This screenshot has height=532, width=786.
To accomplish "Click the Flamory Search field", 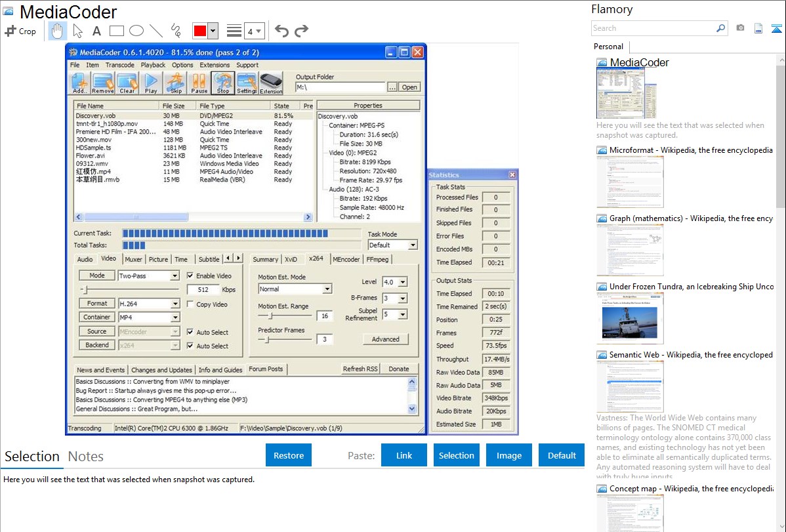I will pyautogui.click(x=653, y=28).
